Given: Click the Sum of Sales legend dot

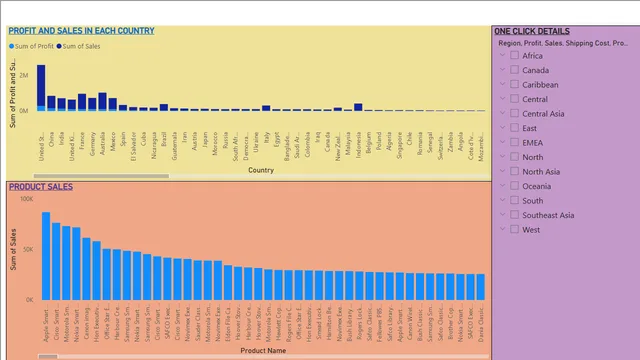Looking at the screenshot, I should tap(59, 46).
